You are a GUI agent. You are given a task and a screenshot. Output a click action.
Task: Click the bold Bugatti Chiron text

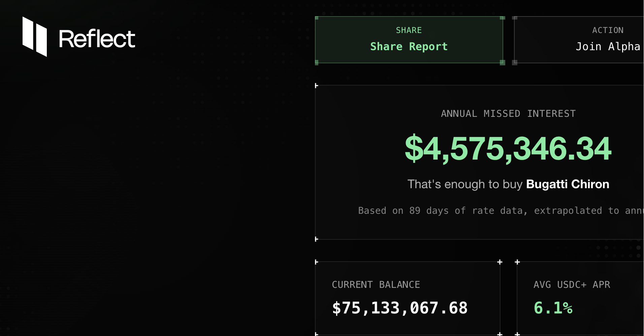(568, 184)
